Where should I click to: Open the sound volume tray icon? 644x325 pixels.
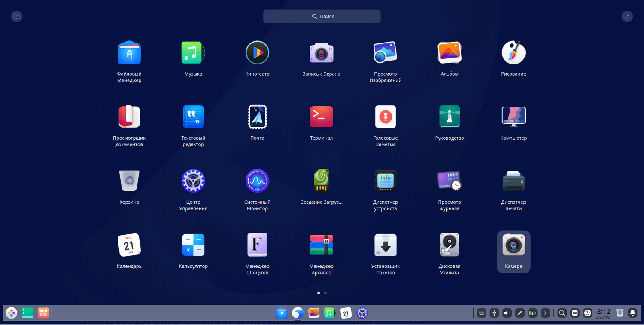pyautogui.click(x=507, y=313)
